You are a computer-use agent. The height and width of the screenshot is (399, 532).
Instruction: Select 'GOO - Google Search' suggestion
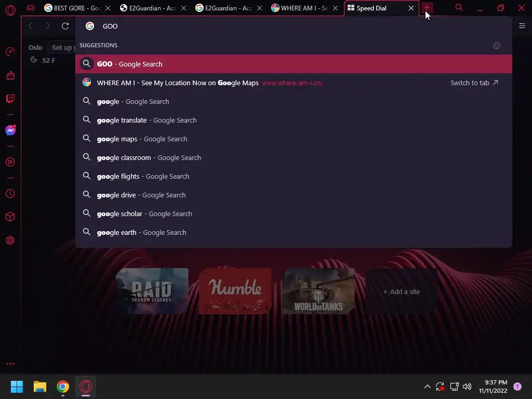click(294, 64)
